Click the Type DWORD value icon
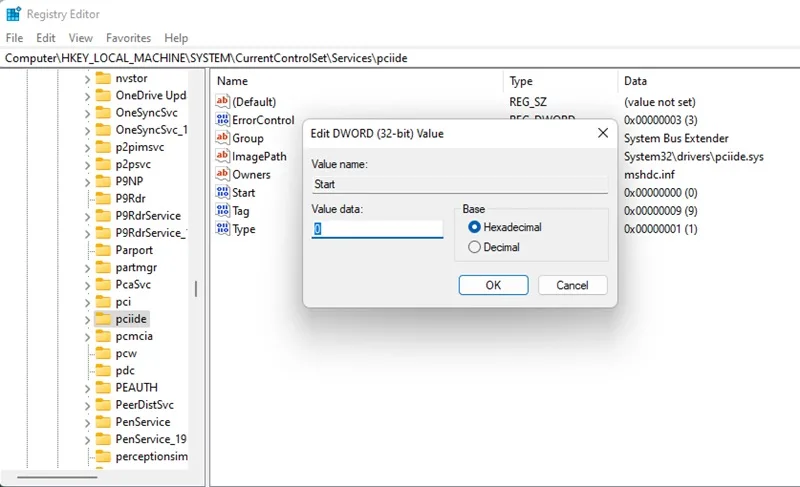The height and width of the screenshot is (487, 800). (x=222, y=228)
